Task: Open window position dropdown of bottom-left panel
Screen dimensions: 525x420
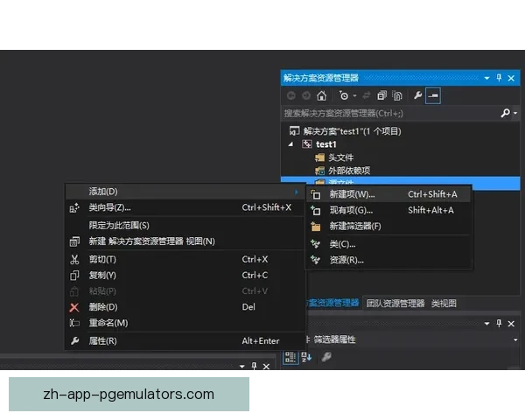Action: [x=242, y=367]
